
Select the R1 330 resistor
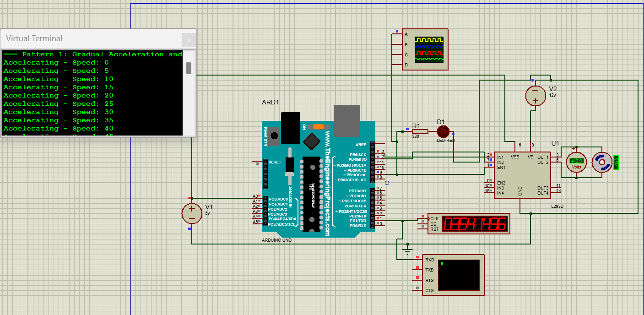tap(420, 131)
